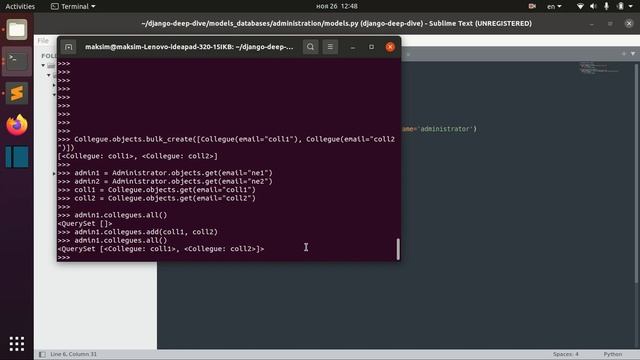Click the volume icon in system tray
Image resolution: width=640 pixels, height=360 pixels.
pos(593,6)
